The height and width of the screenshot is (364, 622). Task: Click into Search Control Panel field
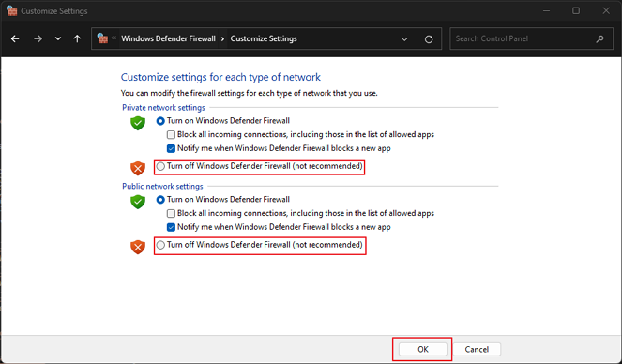(523, 38)
